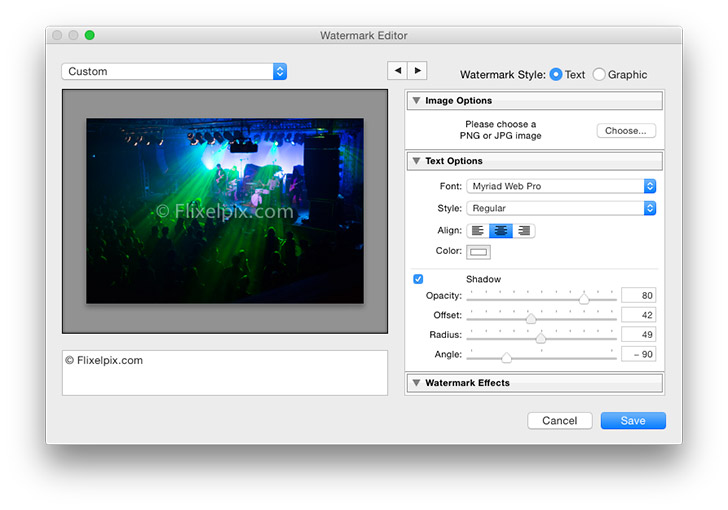The image size is (728, 510).
Task: Align watermark text right
Action: pyautogui.click(x=524, y=230)
